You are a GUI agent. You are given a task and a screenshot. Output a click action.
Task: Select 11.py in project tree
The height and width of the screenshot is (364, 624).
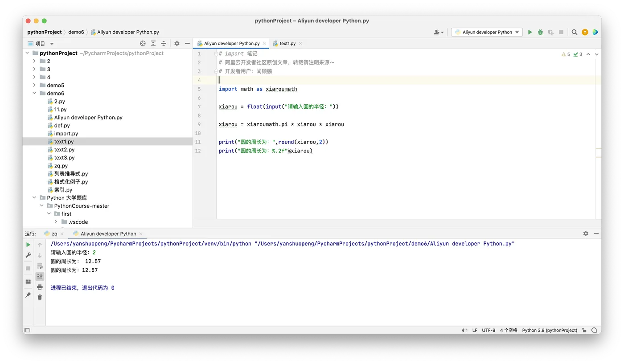point(61,109)
